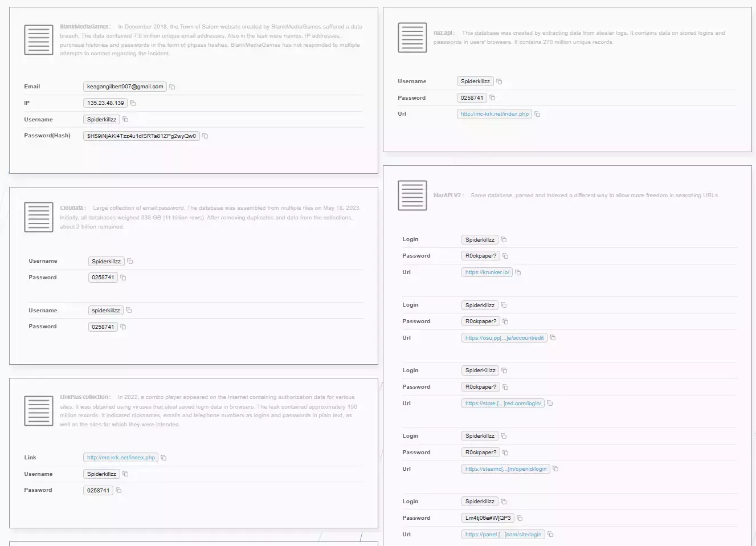Copy the osu account/edit url

pyautogui.click(x=553, y=338)
